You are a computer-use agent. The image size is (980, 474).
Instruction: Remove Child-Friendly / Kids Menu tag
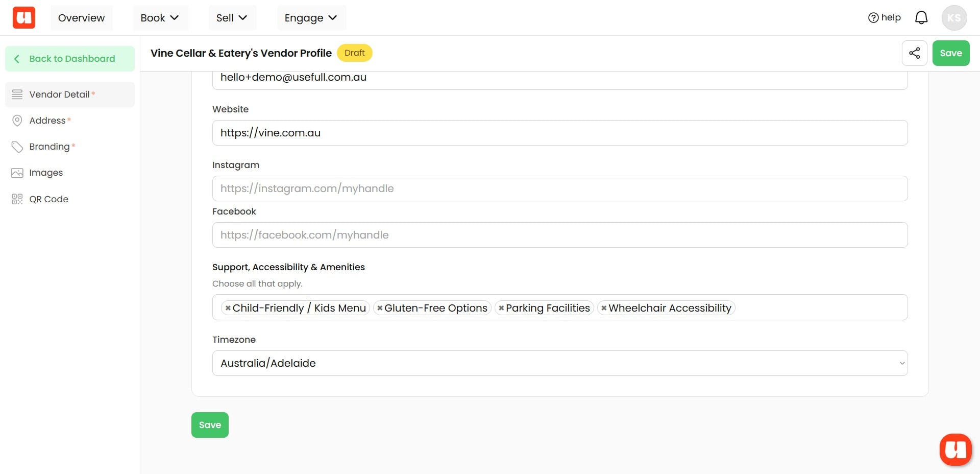pos(228,308)
